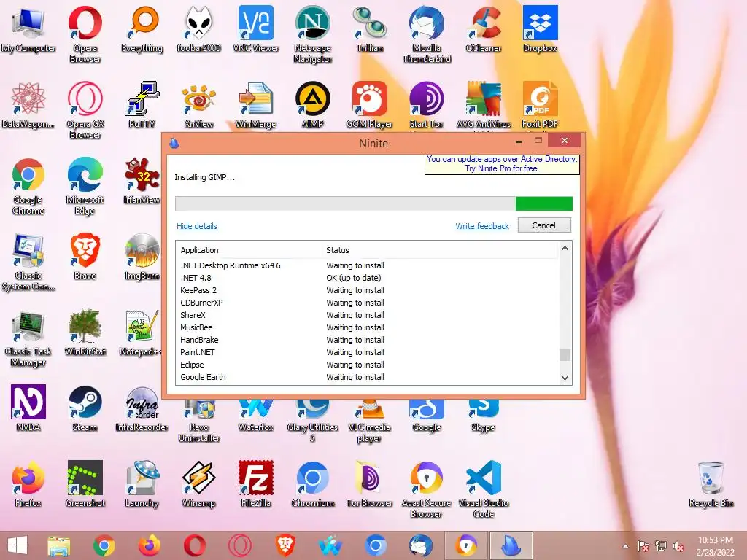Select the Trillian desktop icon
747x560 pixels.
click(x=370, y=29)
